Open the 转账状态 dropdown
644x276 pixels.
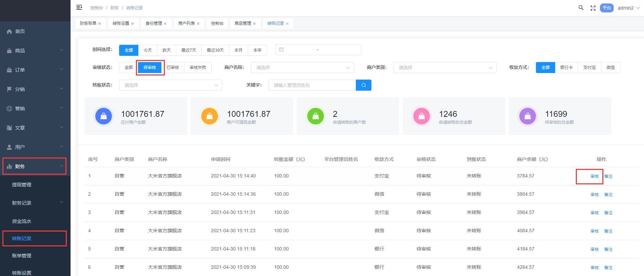(170, 85)
